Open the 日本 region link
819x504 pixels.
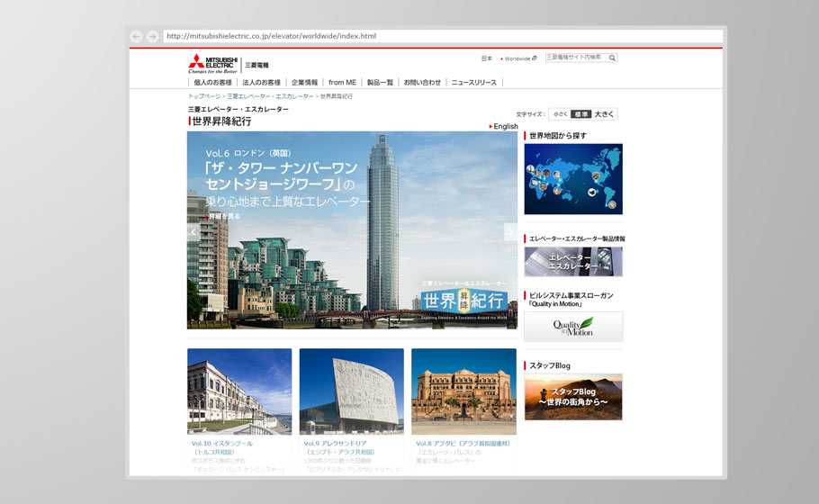pos(487,58)
